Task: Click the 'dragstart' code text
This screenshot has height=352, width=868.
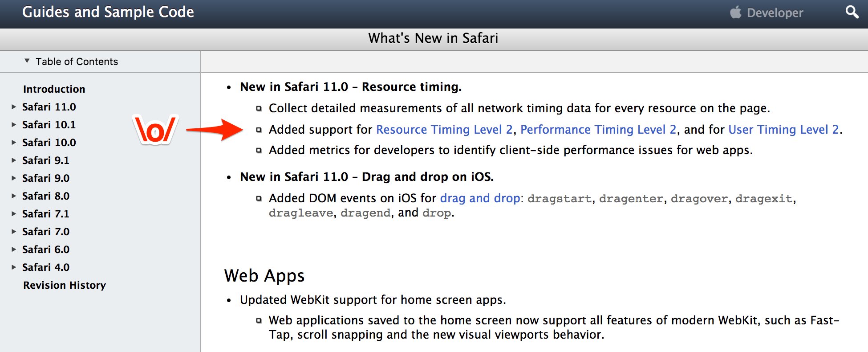Action: [560, 199]
